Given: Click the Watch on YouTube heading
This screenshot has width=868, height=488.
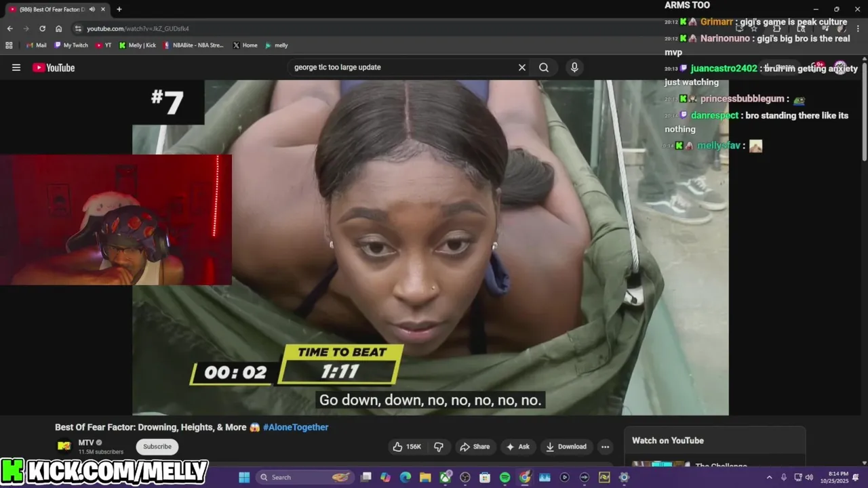Looking at the screenshot, I should (x=668, y=441).
